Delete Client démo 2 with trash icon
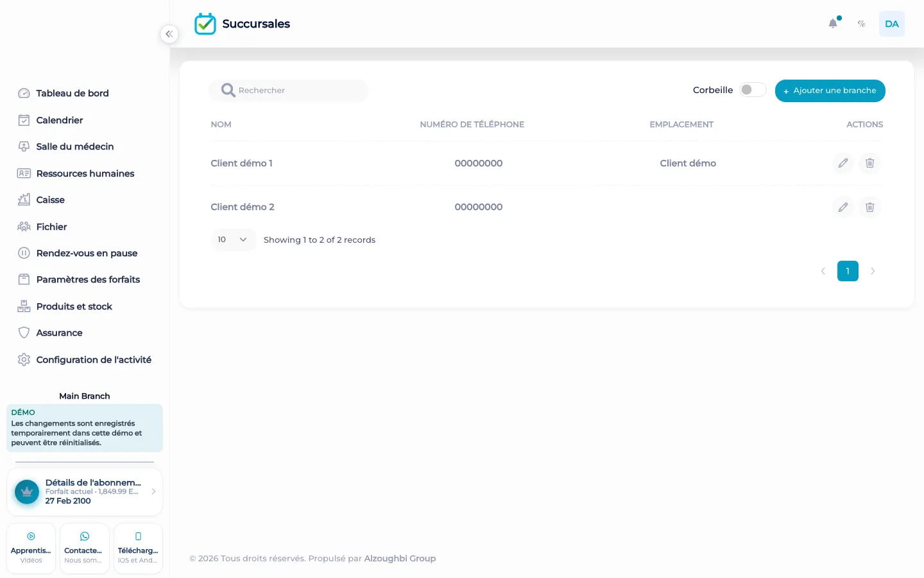The image size is (924, 578). coord(870,207)
